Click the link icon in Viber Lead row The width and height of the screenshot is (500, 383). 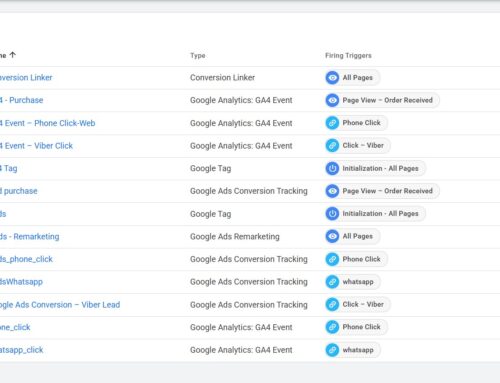click(332, 304)
